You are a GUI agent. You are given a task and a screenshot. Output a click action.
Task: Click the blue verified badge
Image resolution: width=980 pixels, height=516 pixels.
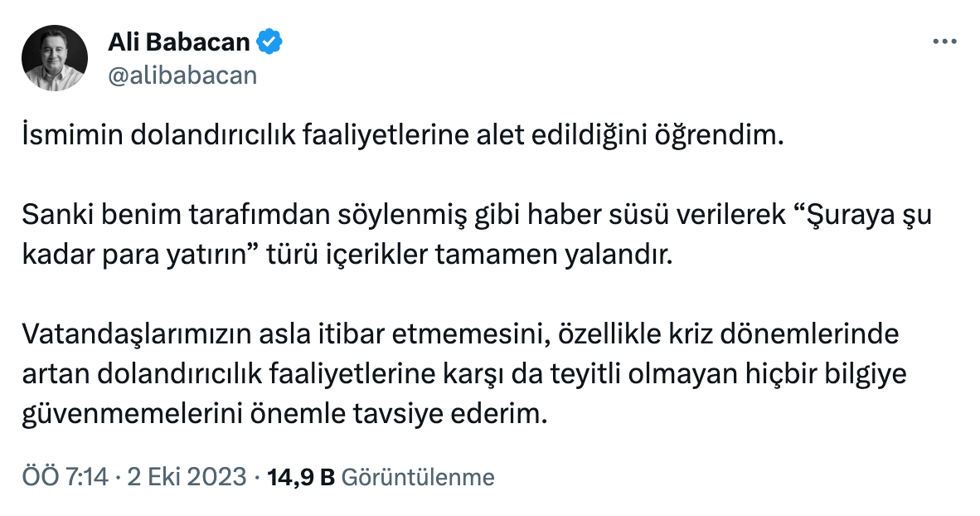tap(269, 42)
